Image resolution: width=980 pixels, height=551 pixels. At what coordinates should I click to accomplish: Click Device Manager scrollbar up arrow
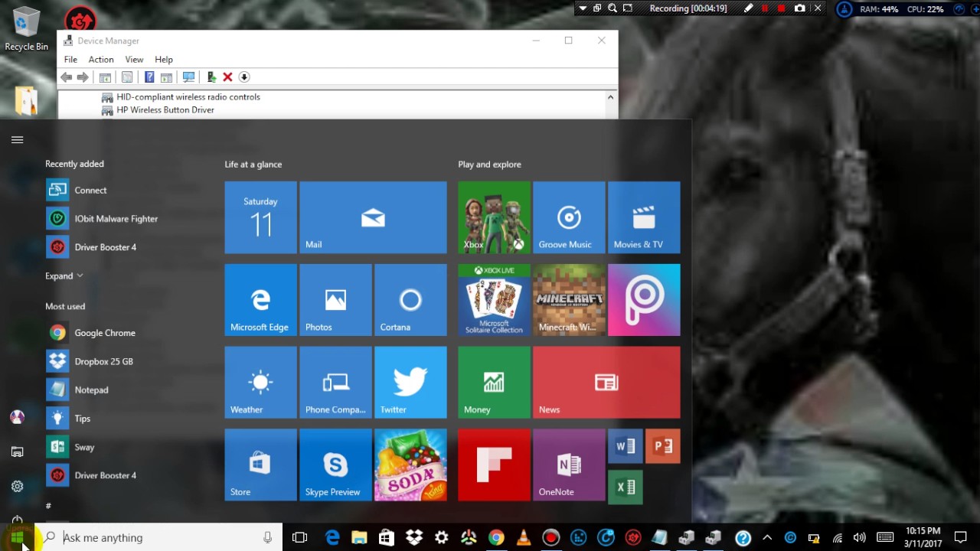(610, 97)
